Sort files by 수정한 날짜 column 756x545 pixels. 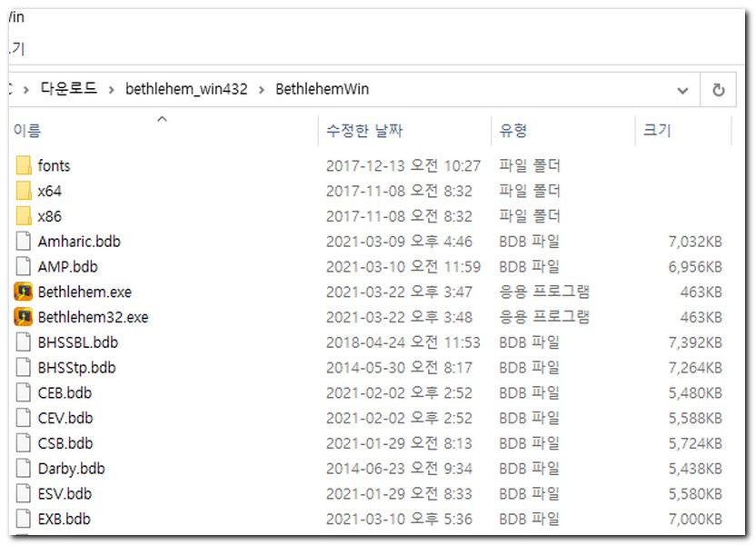coord(364,131)
